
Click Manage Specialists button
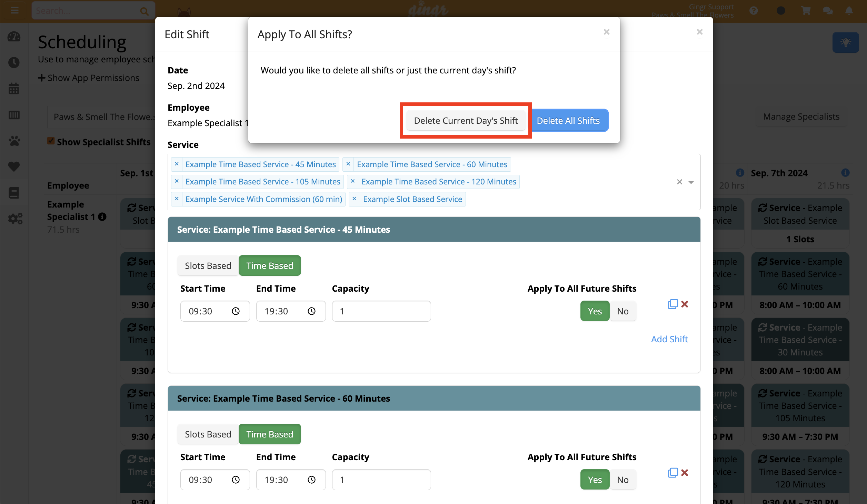[x=801, y=117]
